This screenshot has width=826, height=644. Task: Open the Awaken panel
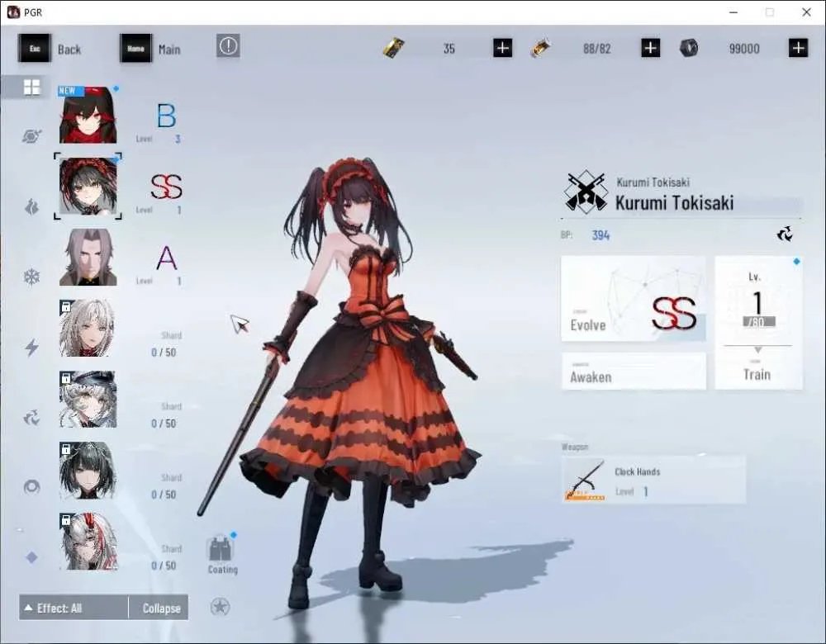tap(634, 372)
